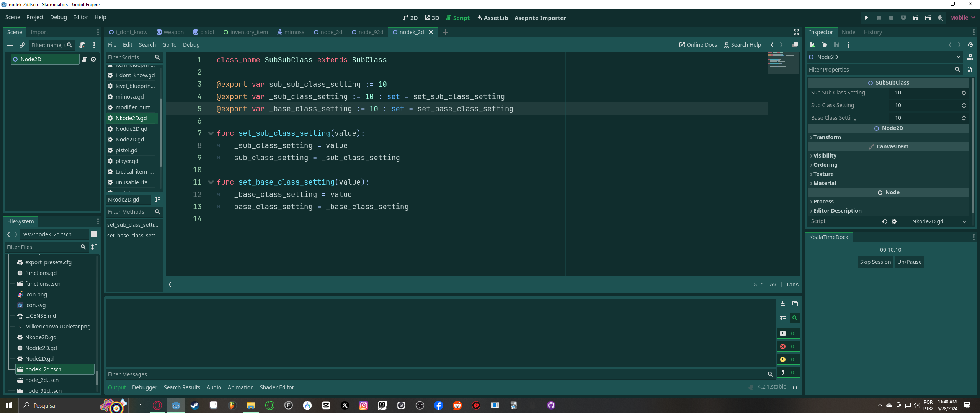Open the Debugger bottom panel tab

point(145,387)
